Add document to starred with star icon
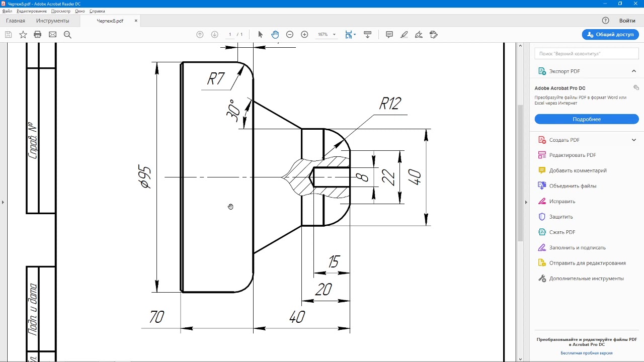 tap(23, 35)
